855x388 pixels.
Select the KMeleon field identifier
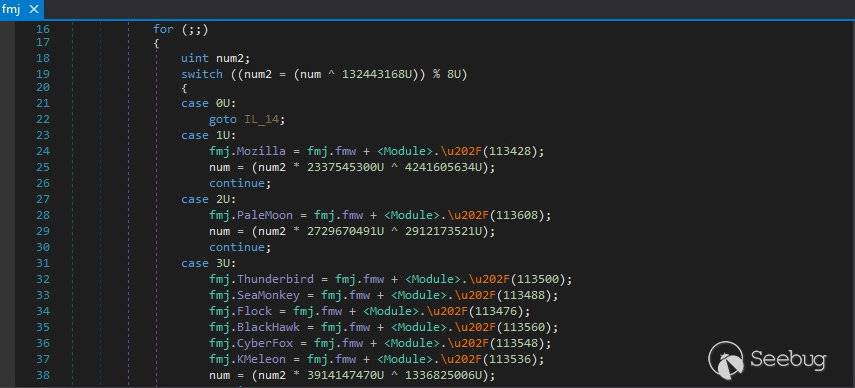[x=261, y=359]
